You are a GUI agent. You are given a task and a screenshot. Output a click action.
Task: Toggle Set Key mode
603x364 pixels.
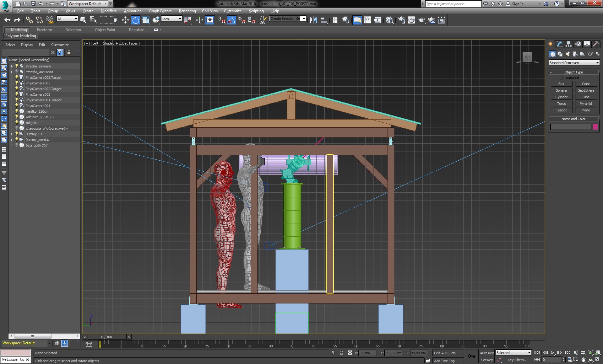[x=487, y=360]
